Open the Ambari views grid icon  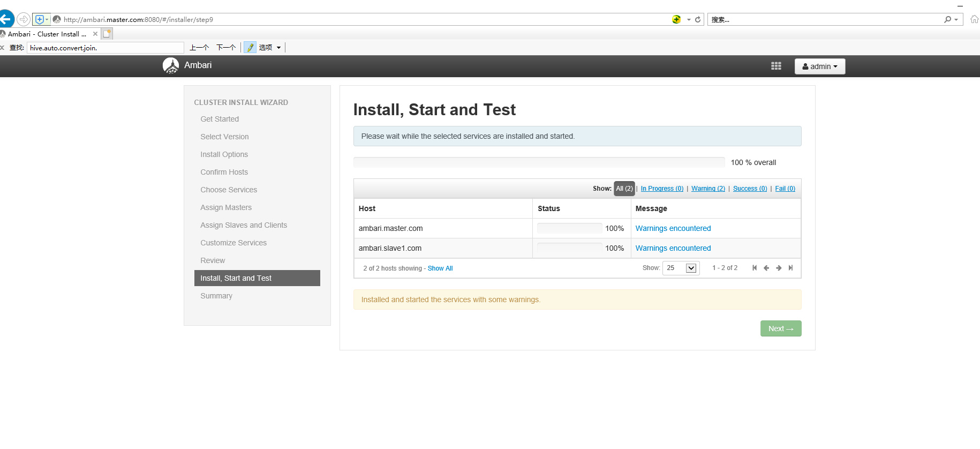(x=776, y=66)
